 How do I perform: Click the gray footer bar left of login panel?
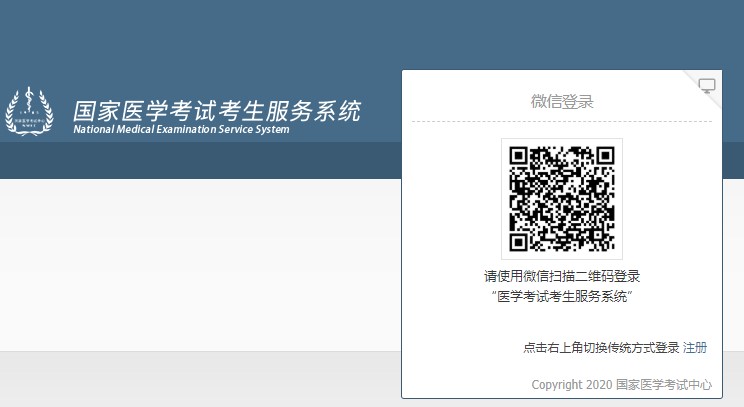point(200,380)
